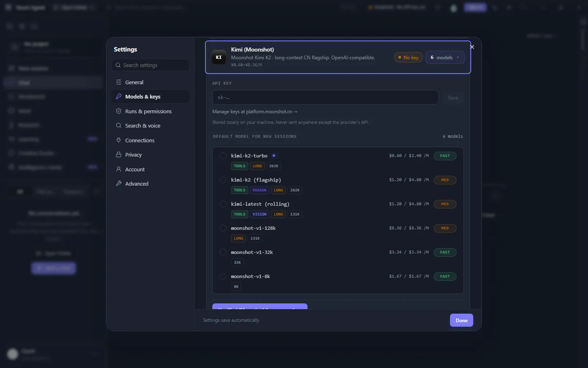
Task: Focus the Search settings field
Action: (x=150, y=65)
